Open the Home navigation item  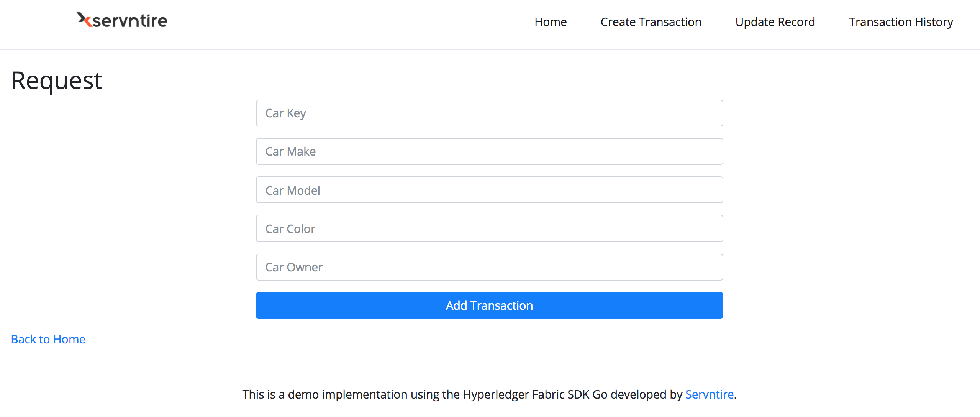550,22
